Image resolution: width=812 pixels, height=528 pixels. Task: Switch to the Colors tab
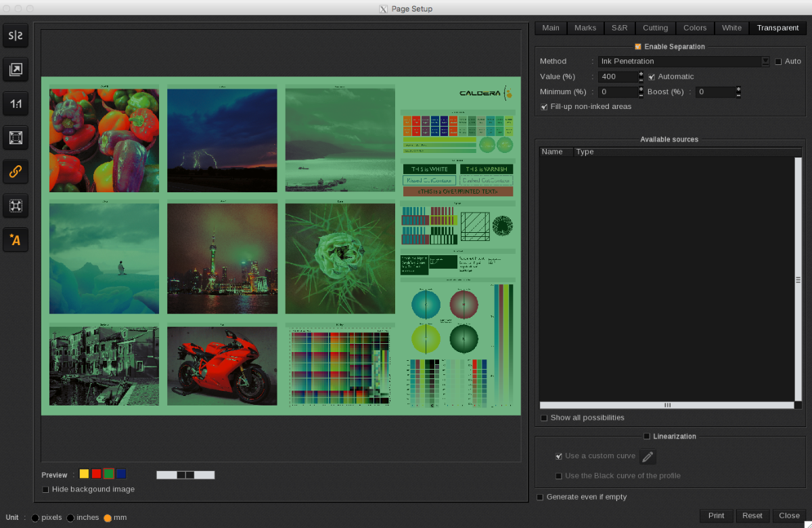[x=695, y=28]
